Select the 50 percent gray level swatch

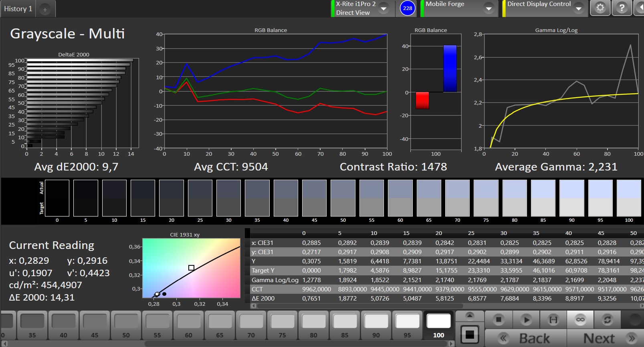[126, 325]
